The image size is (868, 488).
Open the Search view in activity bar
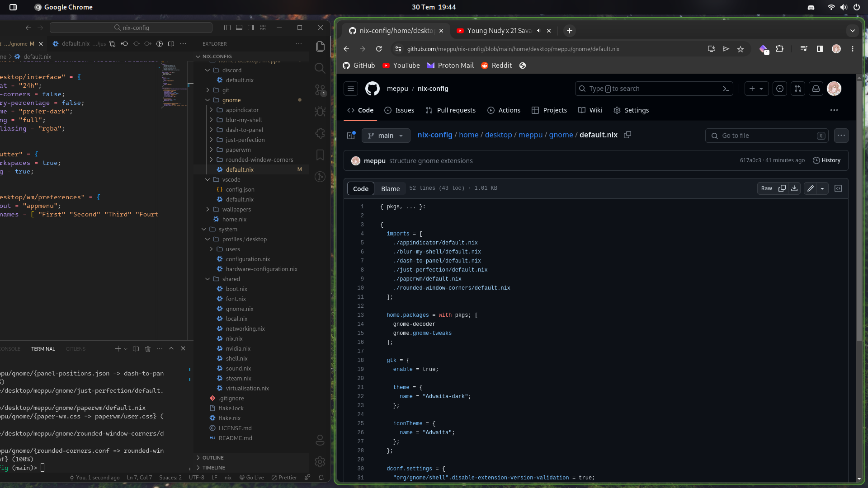tap(320, 68)
